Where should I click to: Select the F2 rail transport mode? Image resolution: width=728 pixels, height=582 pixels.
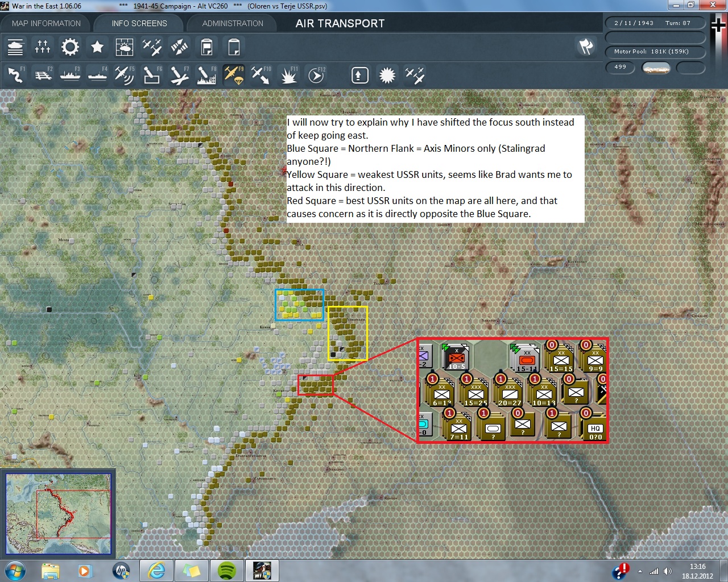pos(43,75)
